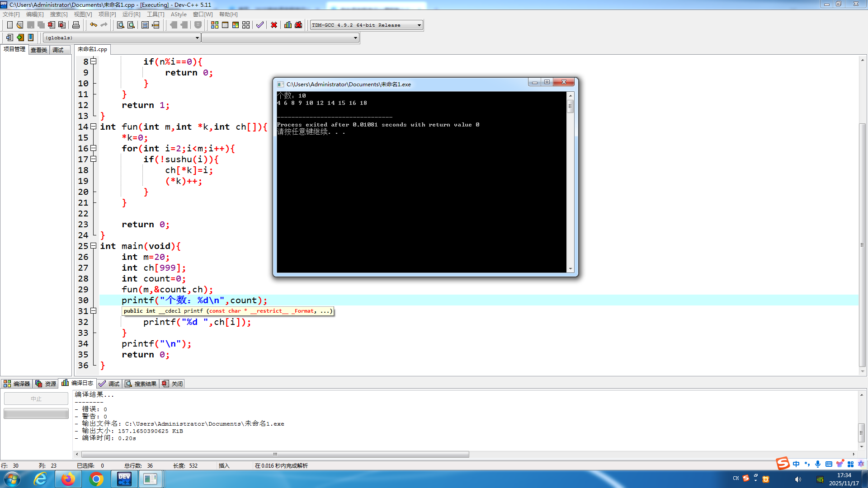868x488 pixels.
Task: Collapse the fold box at line 14
Action: pos(94,127)
